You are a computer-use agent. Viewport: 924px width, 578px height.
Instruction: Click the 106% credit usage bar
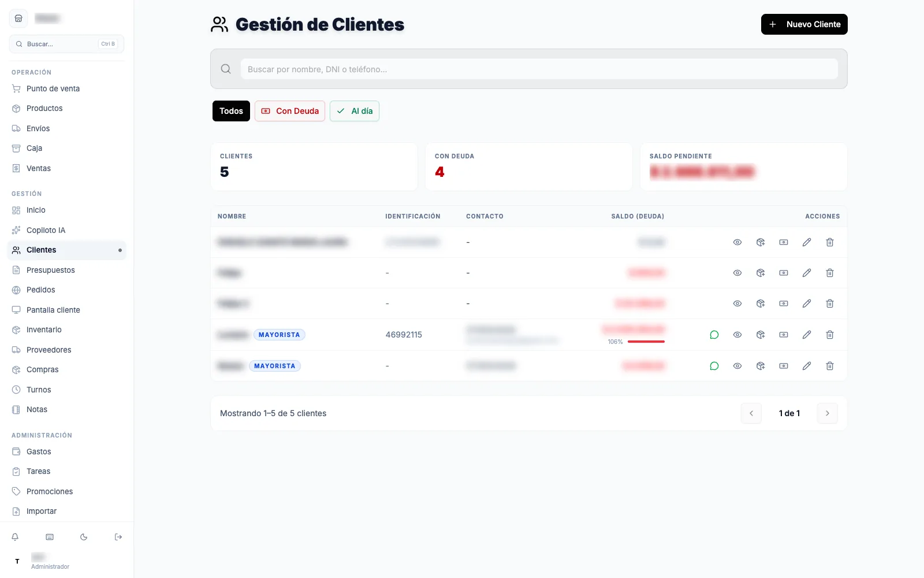click(x=646, y=342)
